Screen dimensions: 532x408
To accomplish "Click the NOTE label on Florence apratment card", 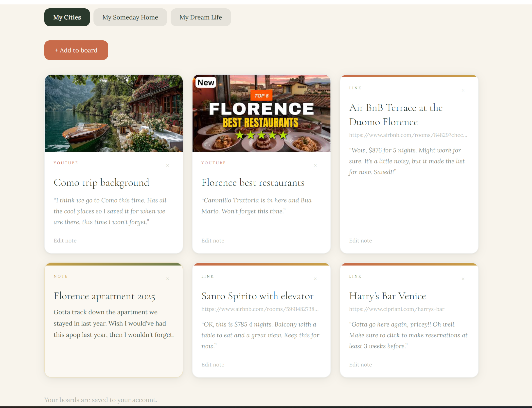I will coord(61,276).
